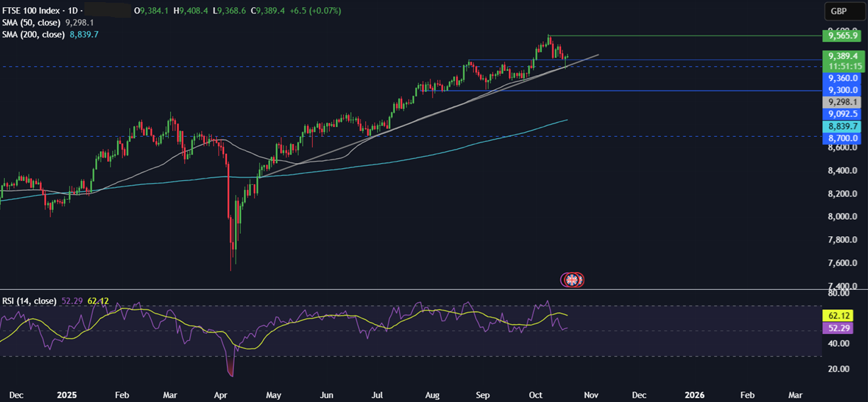868x402 pixels.
Task: Click the blue 9,360.0 price level label
Action: click(842, 78)
